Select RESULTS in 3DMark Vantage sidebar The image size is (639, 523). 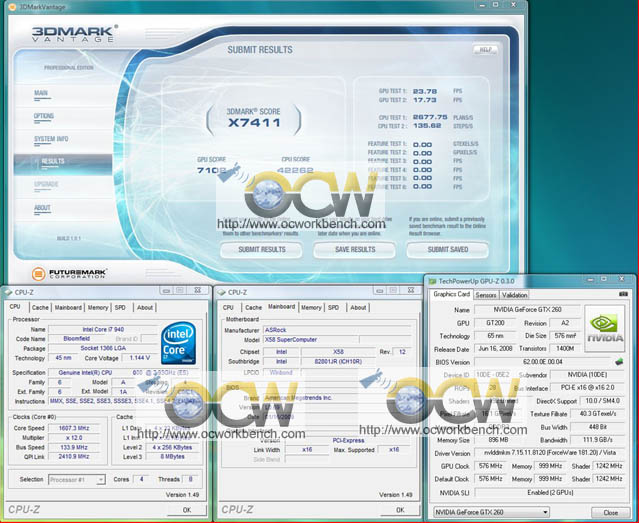(63, 164)
